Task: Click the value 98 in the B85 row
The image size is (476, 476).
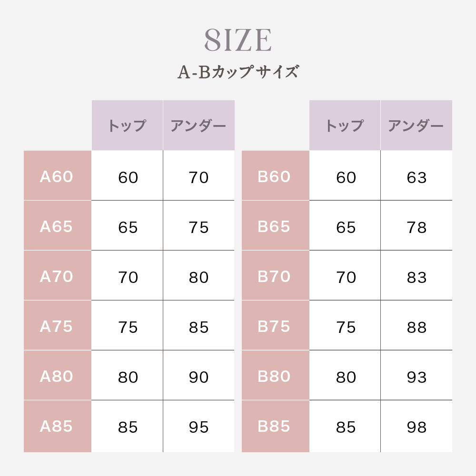Action: pyautogui.click(x=416, y=427)
